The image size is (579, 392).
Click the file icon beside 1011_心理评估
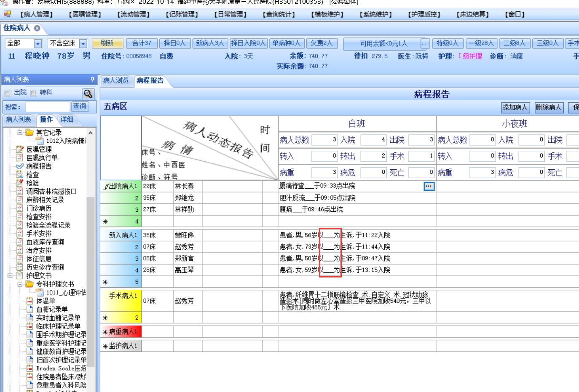[x=40, y=292]
